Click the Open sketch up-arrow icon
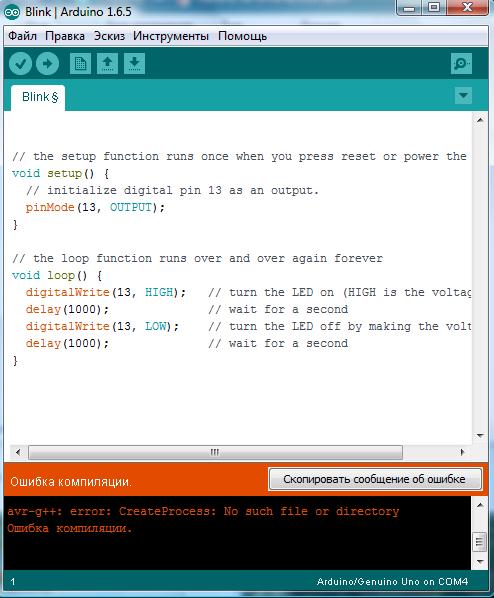 (x=108, y=63)
